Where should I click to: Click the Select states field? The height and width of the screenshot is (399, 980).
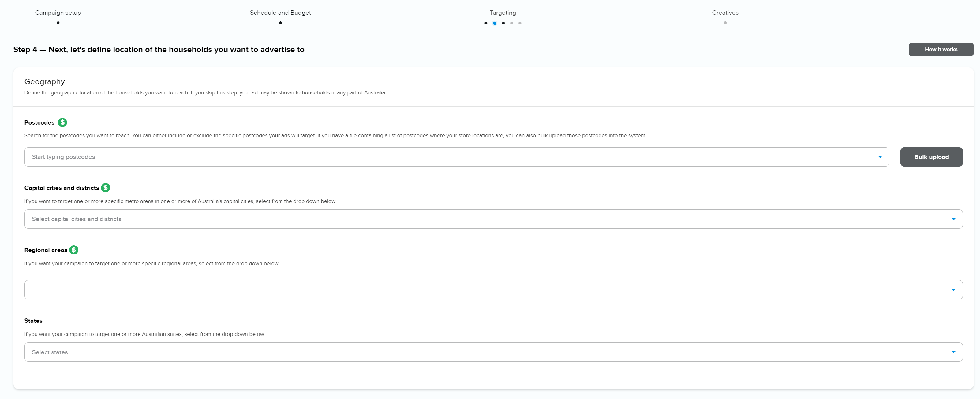click(x=493, y=352)
